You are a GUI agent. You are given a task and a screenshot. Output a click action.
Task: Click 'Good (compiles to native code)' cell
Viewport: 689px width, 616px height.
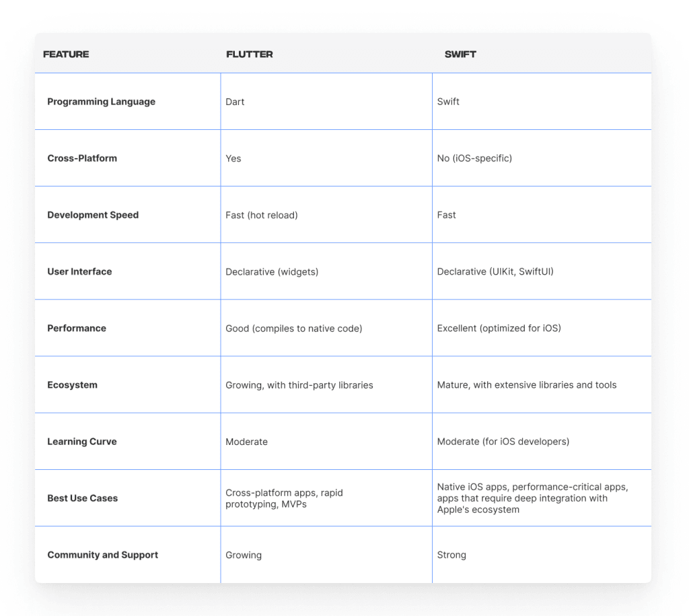[x=293, y=329]
